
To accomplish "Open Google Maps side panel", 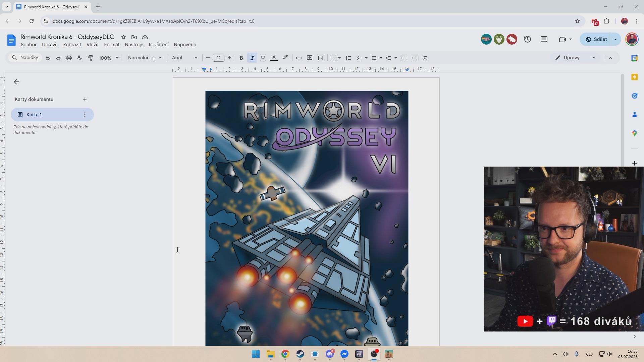I will (x=634, y=133).
